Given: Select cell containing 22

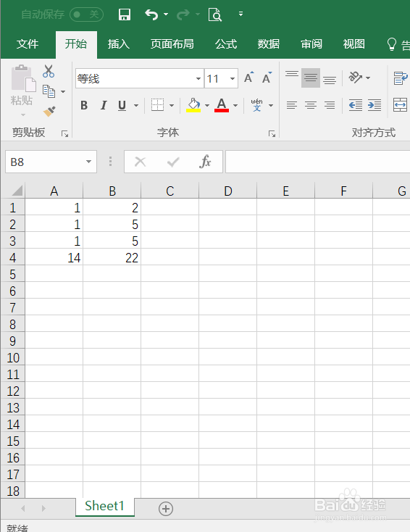Looking at the screenshot, I should click(112, 258).
